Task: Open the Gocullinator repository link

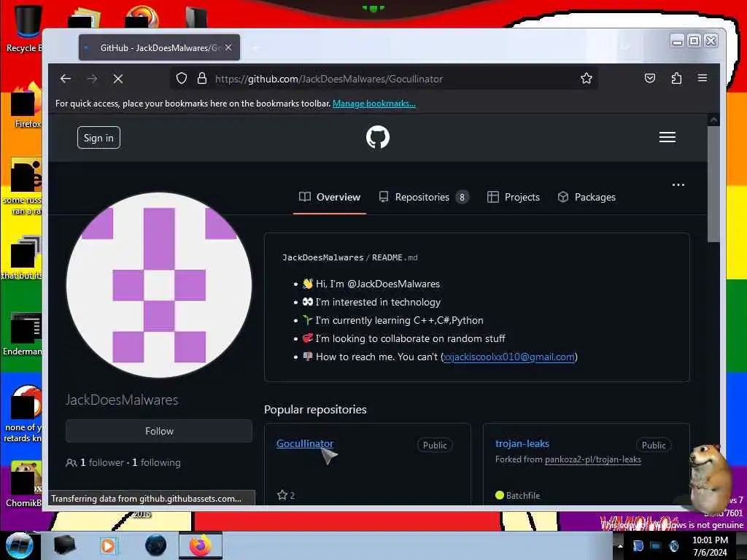Action: coord(305,443)
